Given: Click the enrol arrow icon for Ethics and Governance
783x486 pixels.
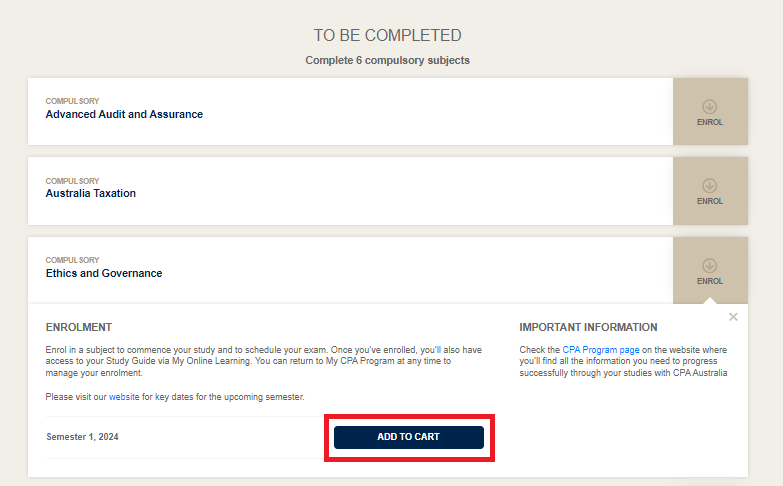Looking at the screenshot, I should (710, 265).
